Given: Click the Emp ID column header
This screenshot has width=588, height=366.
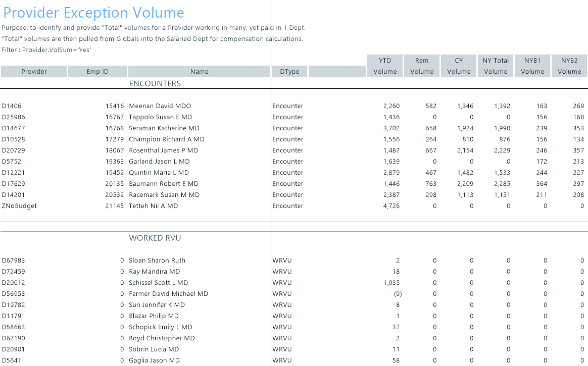Looking at the screenshot, I should (97, 72).
